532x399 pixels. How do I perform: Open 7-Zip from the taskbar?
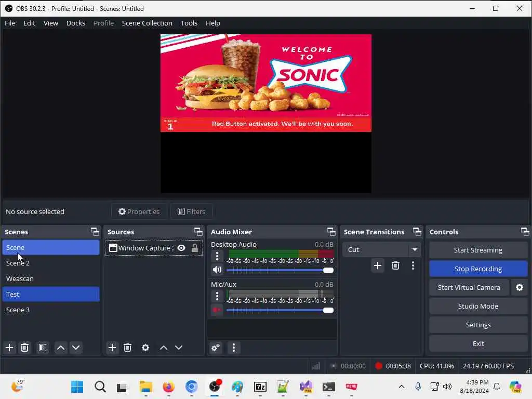pyautogui.click(x=260, y=387)
